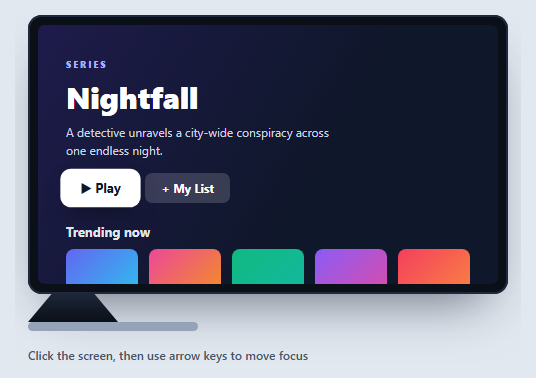The height and width of the screenshot is (378, 536).
Task: Click the detective conspiracy description text
Action: (197, 142)
